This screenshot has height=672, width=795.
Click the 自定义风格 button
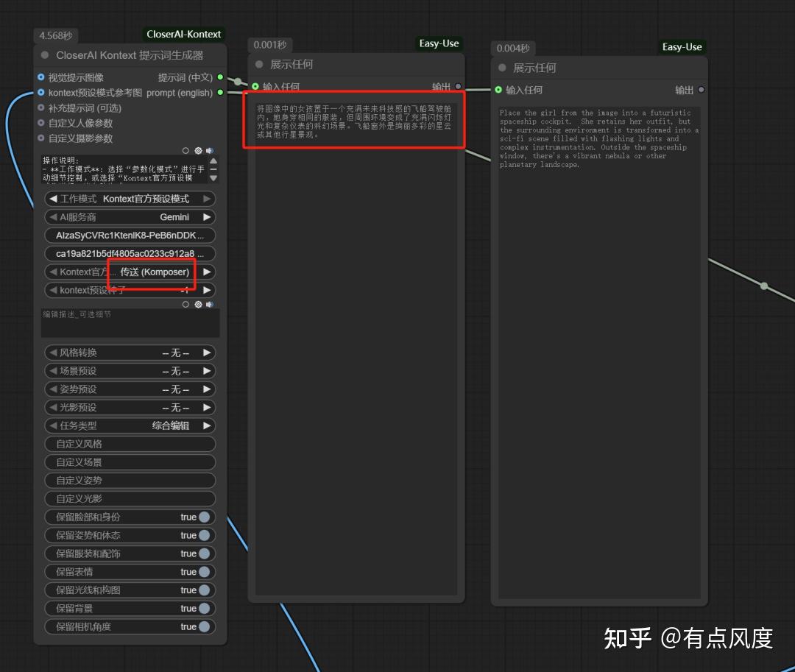(x=130, y=444)
